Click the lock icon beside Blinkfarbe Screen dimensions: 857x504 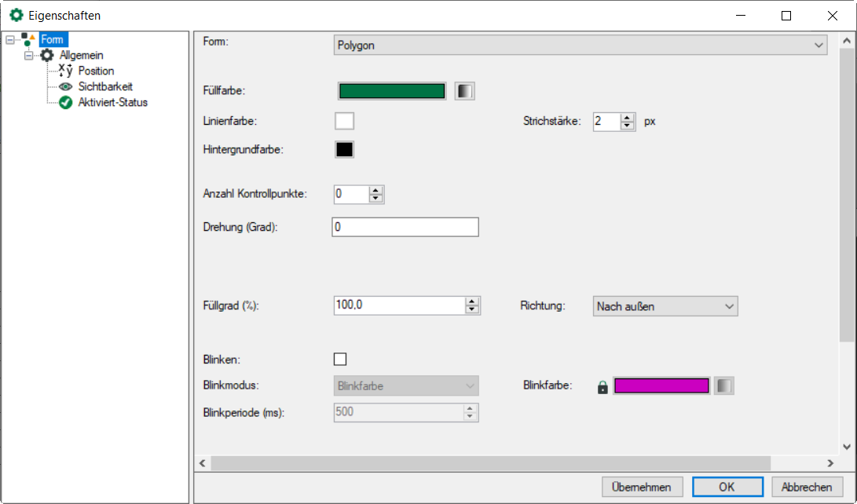(x=602, y=387)
